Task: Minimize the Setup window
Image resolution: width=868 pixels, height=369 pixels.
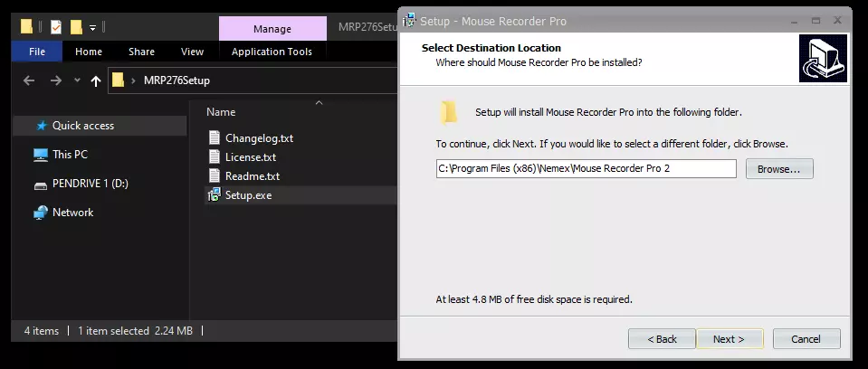Action: (795, 21)
